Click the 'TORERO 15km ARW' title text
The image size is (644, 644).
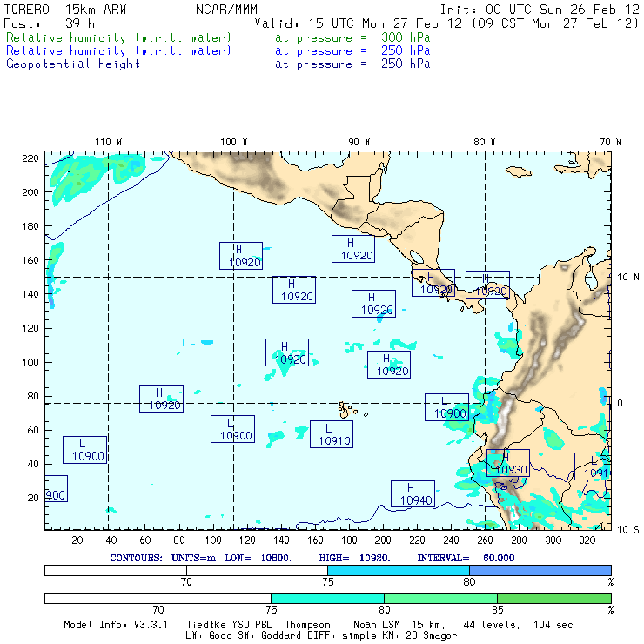(65, 10)
